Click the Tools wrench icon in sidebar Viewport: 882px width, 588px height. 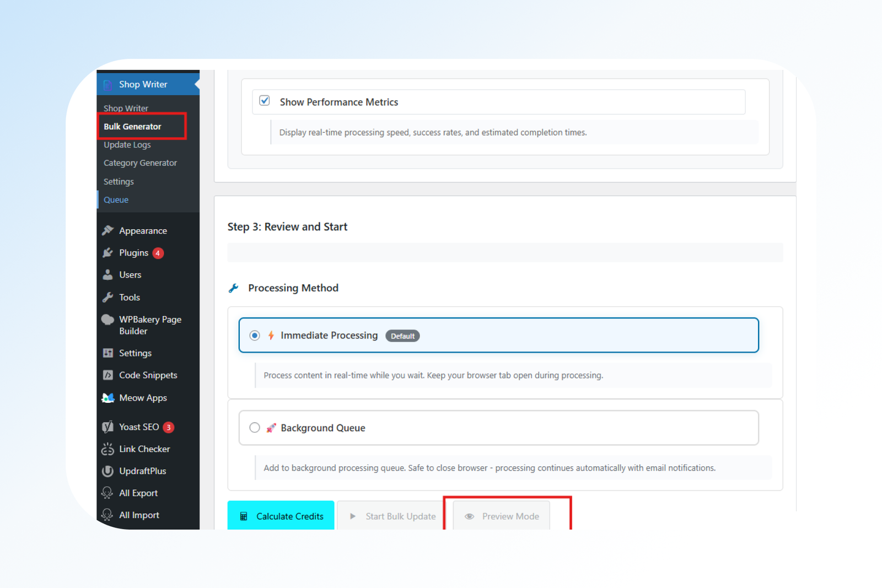(x=107, y=298)
